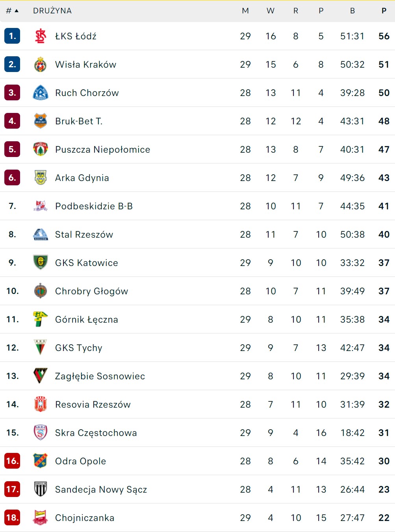
Task: Click the ŁKS Łódź club crest
Action: click(41, 36)
